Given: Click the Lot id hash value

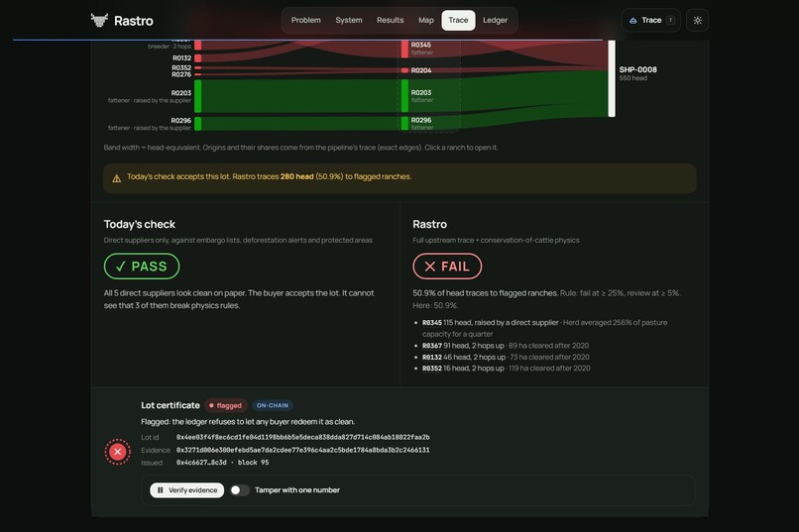Looking at the screenshot, I should (302, 437).
